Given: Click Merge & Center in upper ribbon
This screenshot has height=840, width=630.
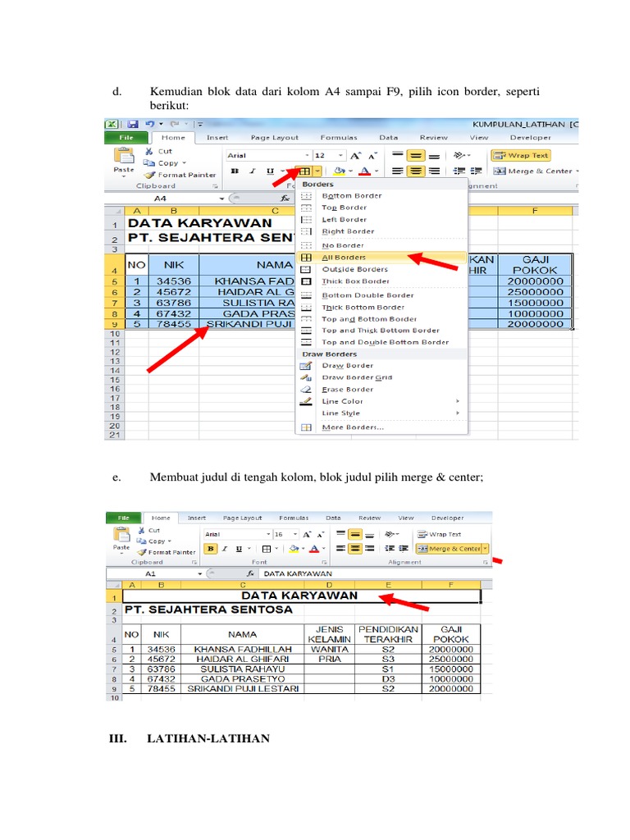Looking at the screenshot, I should 532,171.
